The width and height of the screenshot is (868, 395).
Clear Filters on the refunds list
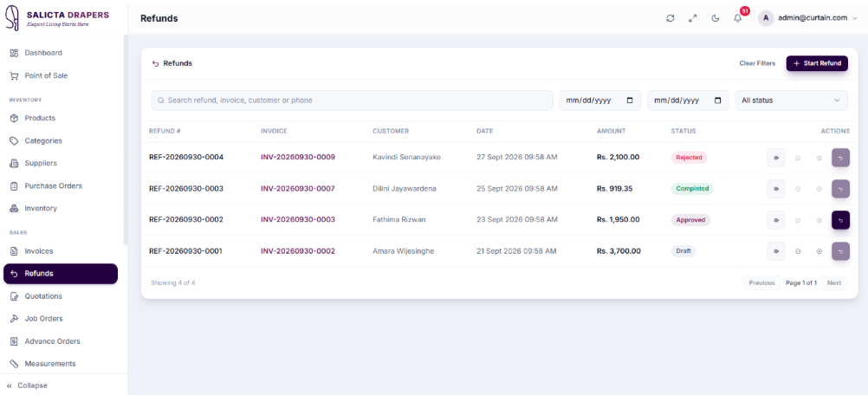(x=757, y=63)
